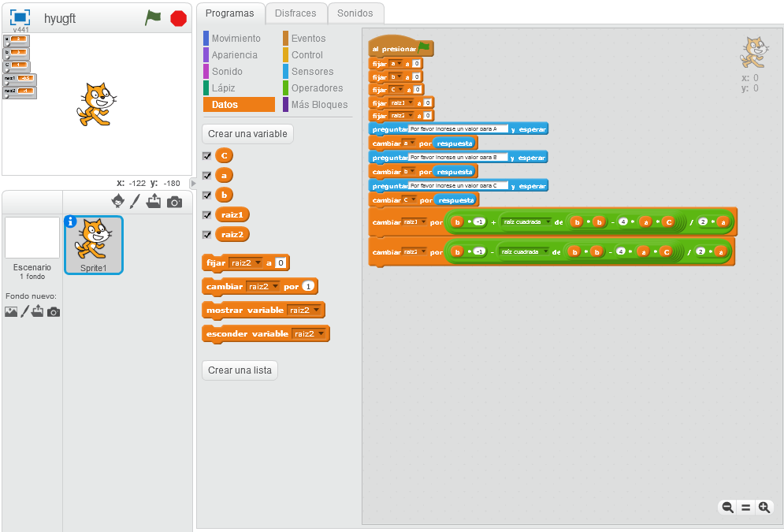Select the Sprite1 thumbnail in the sprite list

coord(94,246)
